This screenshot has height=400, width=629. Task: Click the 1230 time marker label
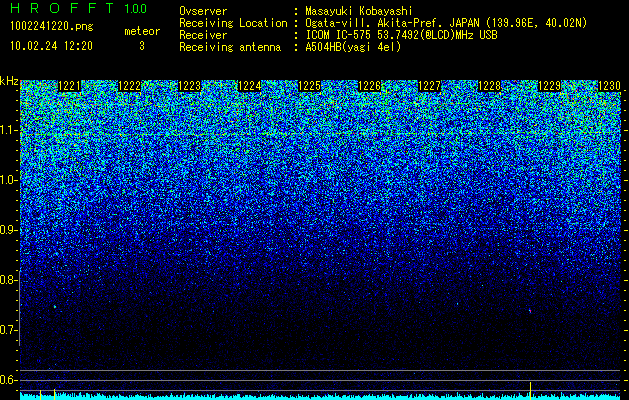(609, 86)
